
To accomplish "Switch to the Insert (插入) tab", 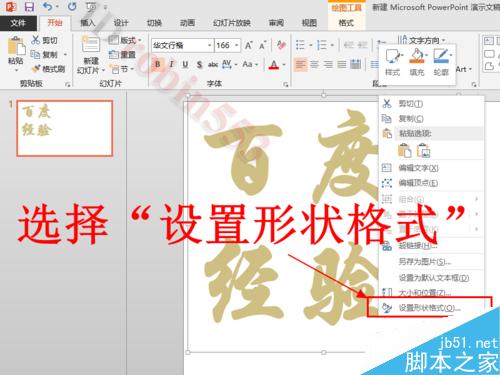I will coord(87,23).
